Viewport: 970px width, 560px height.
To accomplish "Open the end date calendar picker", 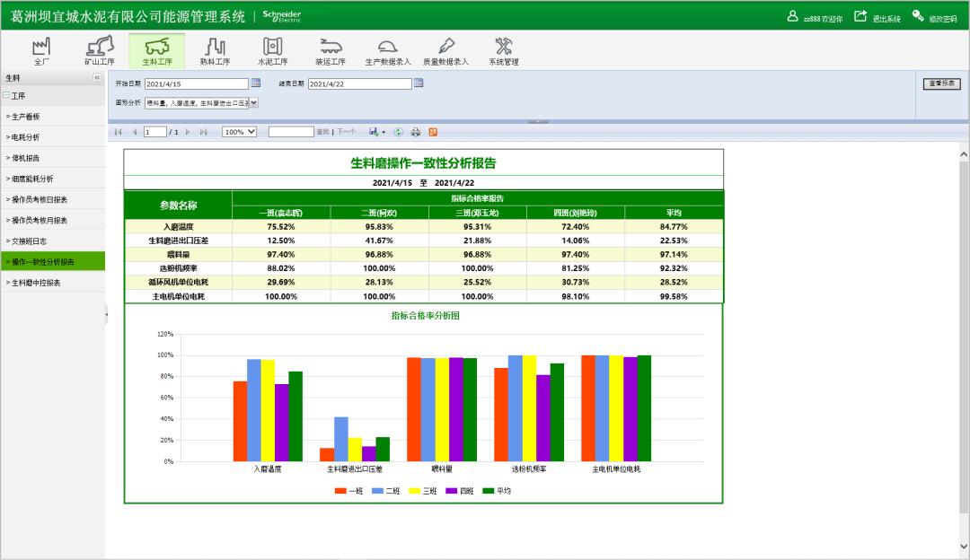I will (x=419, y=83).
